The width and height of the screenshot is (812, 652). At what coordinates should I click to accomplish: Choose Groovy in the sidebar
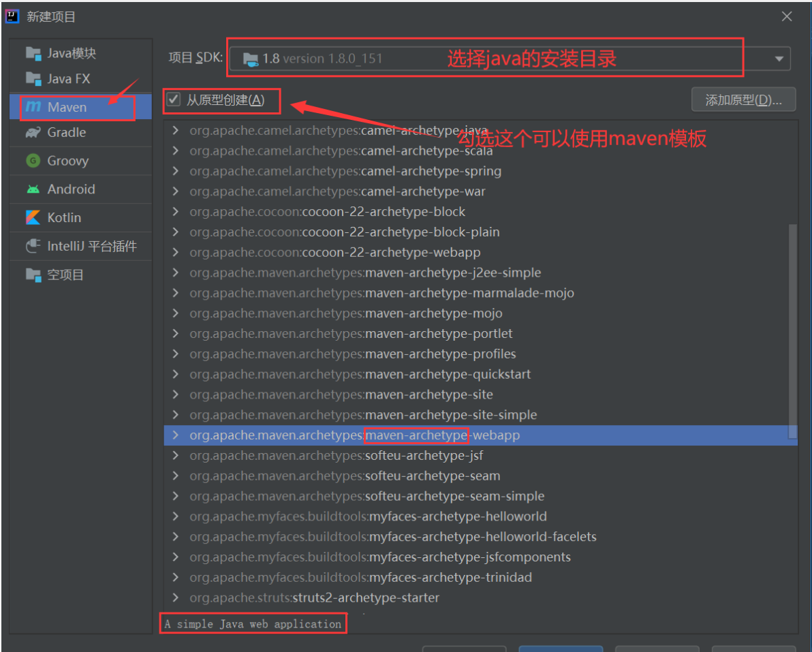[81, 161]
